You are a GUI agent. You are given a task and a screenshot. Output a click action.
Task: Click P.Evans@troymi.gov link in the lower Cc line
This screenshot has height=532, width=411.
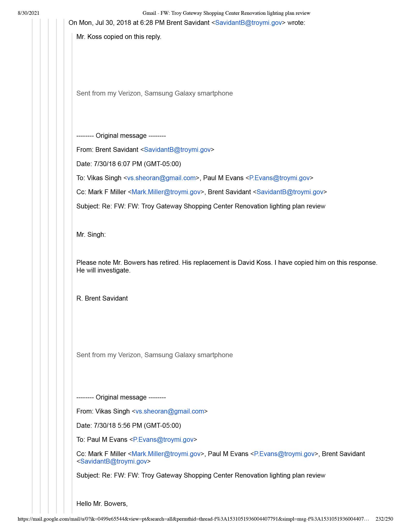[284, 454]
